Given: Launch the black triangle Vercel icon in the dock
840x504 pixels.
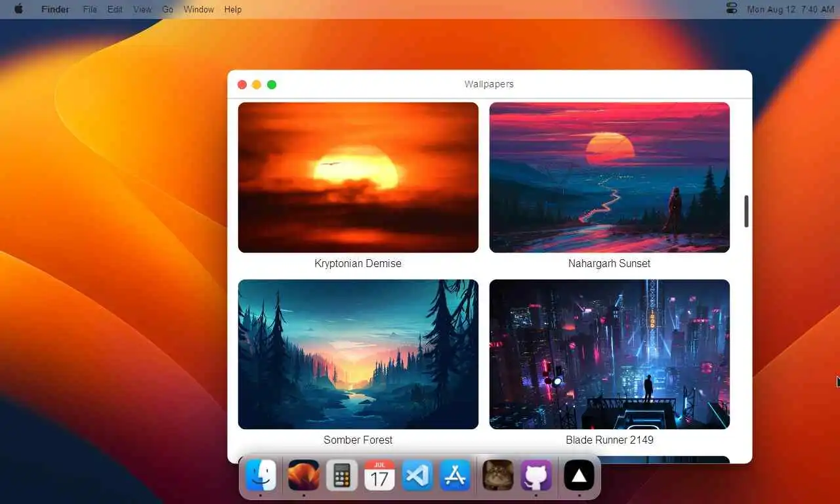Looking at the screenshot, I should [579, 475].
